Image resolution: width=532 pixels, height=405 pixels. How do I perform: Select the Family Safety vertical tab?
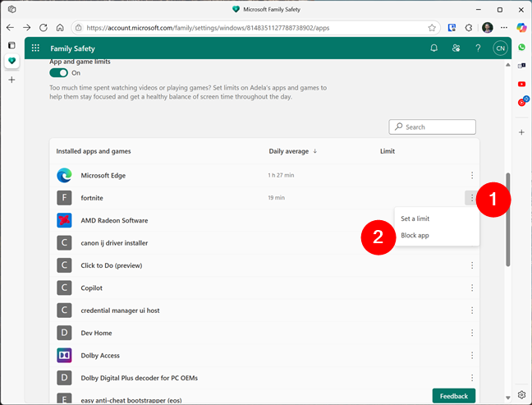11,61
